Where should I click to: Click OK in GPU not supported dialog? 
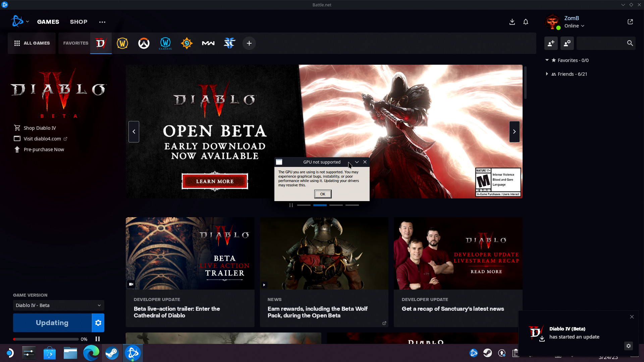(323, 194)
